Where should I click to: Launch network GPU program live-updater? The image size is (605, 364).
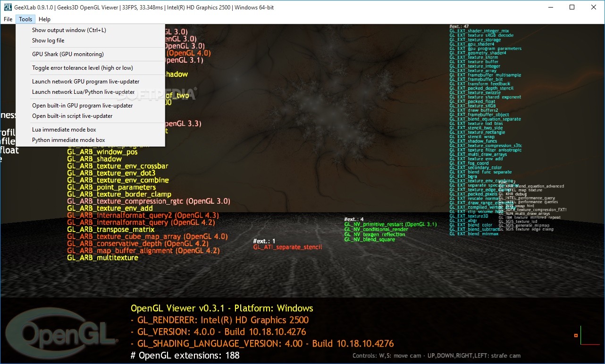pyautogui.click(x=90, y=82)
